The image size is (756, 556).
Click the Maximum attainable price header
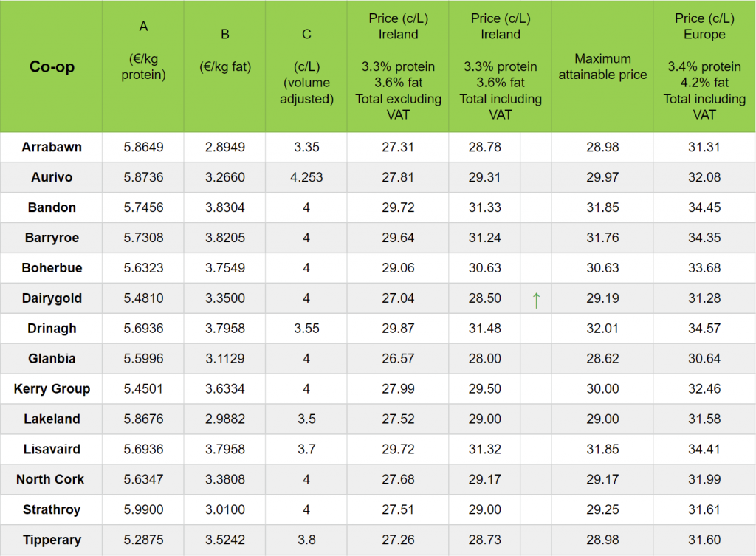[x=602, y=66]
